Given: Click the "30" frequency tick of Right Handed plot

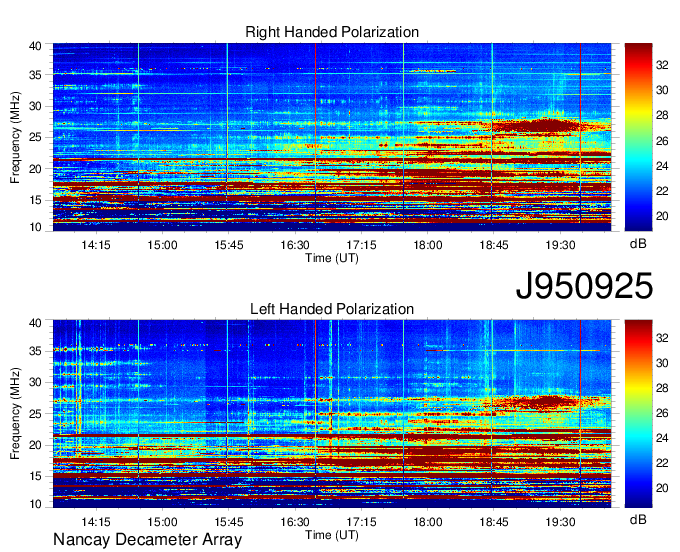Looking at the screenshot, I should point(36,106).
